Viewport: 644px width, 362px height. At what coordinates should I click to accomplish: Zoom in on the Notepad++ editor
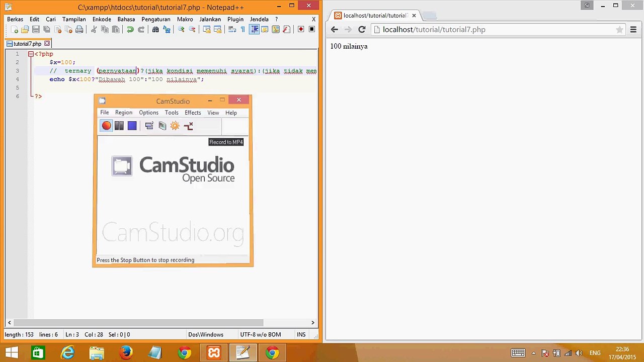pos(181,30)
